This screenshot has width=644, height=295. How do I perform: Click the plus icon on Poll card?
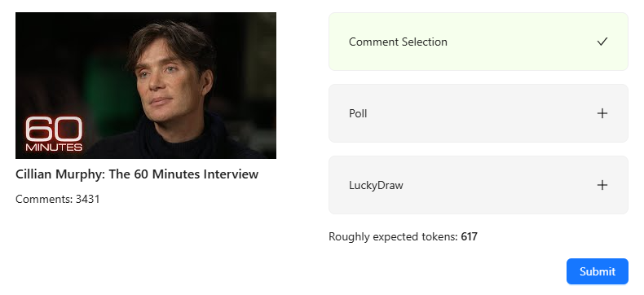602,113
